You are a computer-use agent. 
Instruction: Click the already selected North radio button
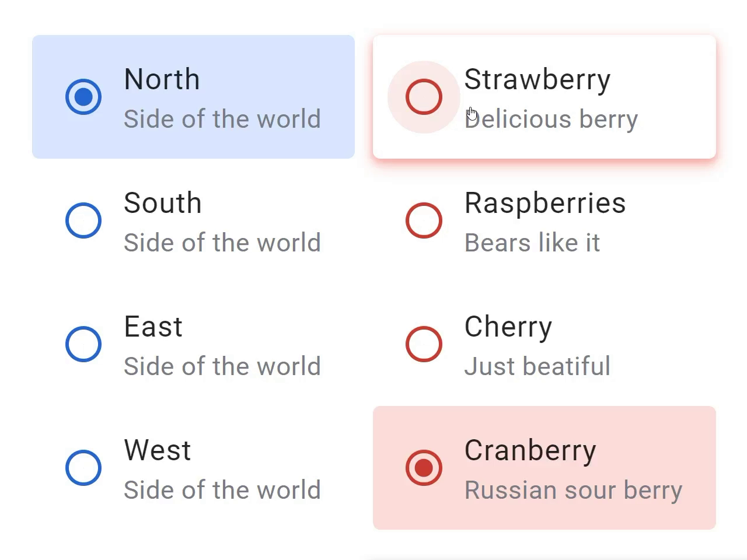coord(83,97)
